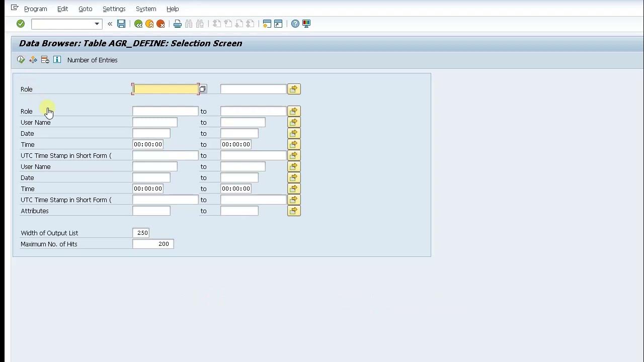Viewport: 644px width, 362px height.
Task: Click the Print icon in the toolbar
Action: point(178,24)
